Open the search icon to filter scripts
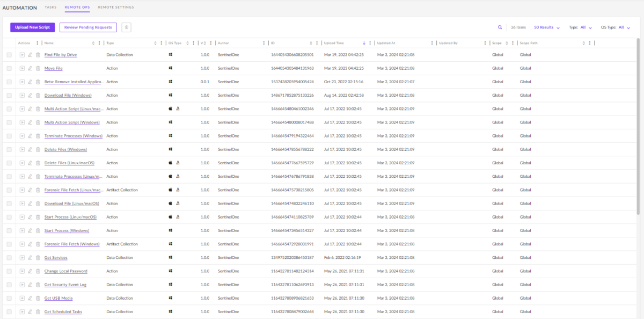Viewport: 644px width, 319px height. pyautogui.click(x=500, y=27)
